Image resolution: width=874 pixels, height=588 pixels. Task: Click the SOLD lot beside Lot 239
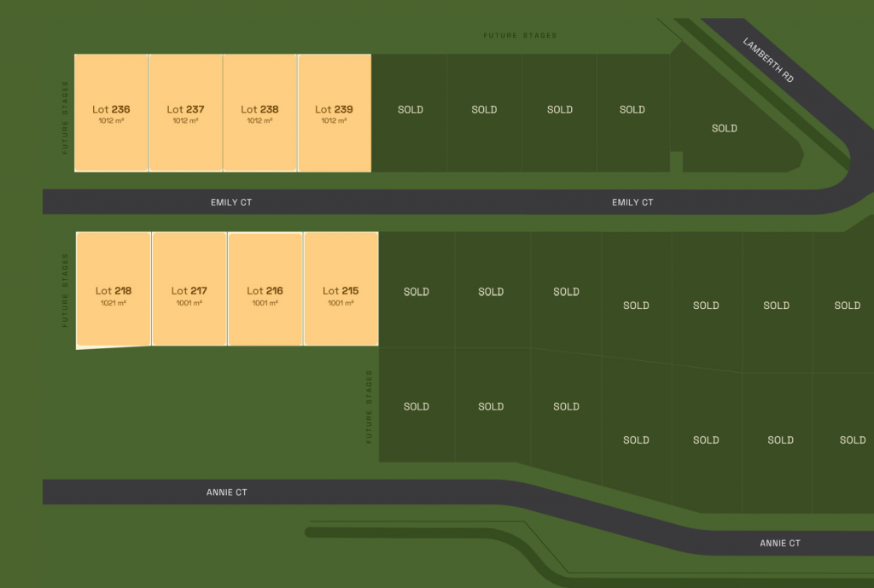(410, 114)
